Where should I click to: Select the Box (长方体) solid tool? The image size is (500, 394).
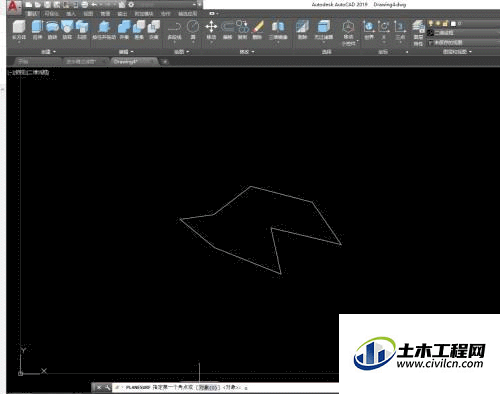point(19,30)
